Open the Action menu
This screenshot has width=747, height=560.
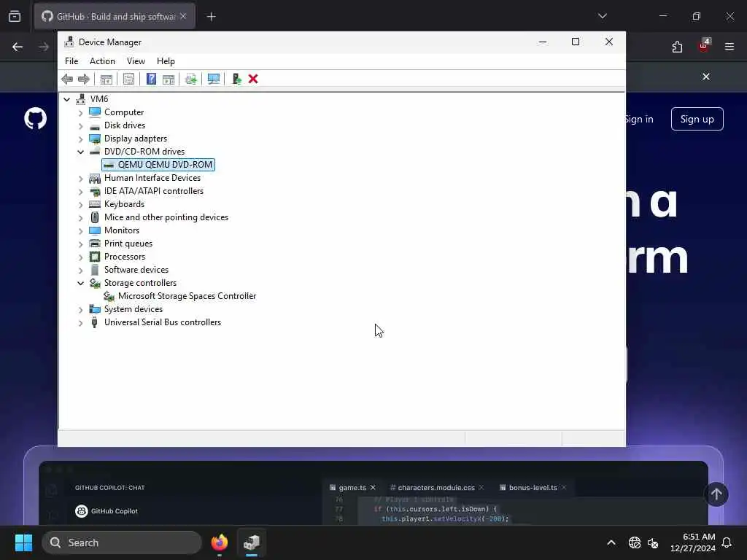[102, 61]
